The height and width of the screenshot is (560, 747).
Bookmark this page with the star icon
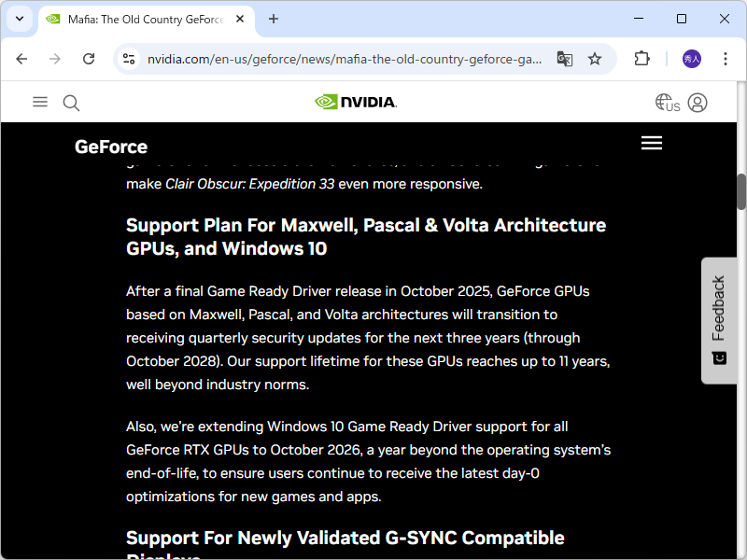595,59
